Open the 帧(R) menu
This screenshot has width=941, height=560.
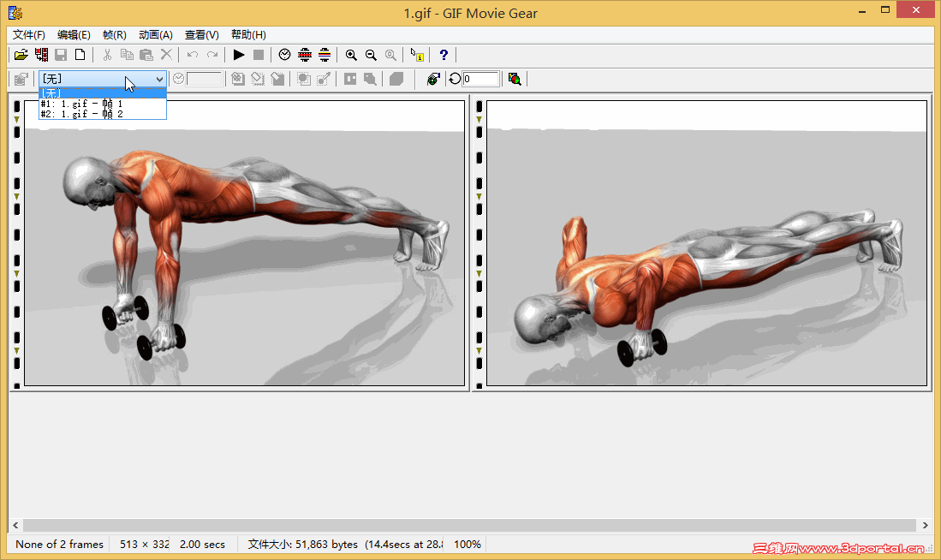click(115, 35)
